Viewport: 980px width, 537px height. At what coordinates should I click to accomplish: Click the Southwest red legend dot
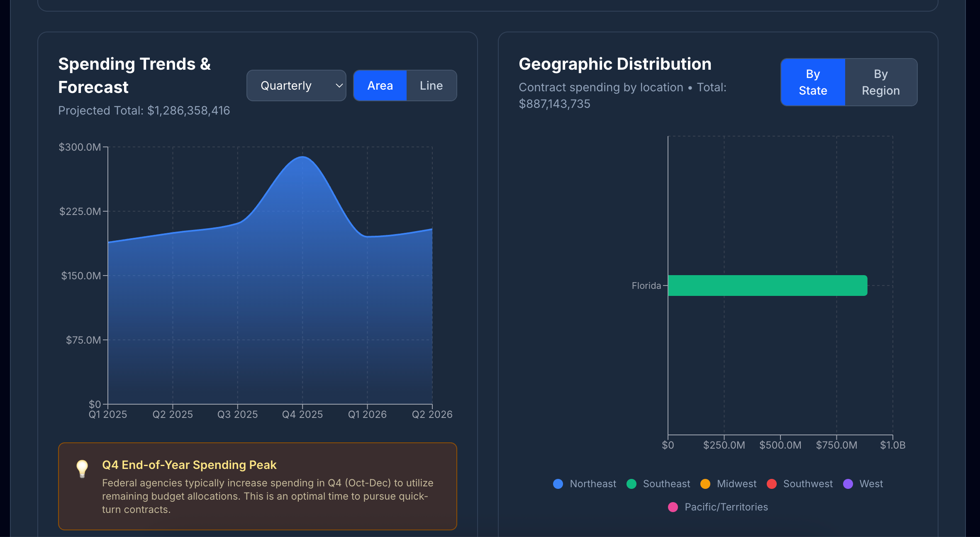click(x=772, y=484)
